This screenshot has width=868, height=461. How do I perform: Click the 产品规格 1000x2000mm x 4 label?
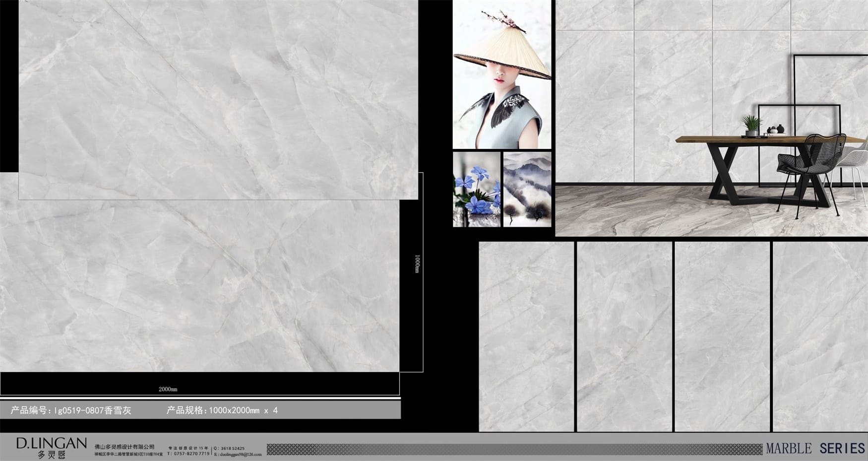pos(222,410)
